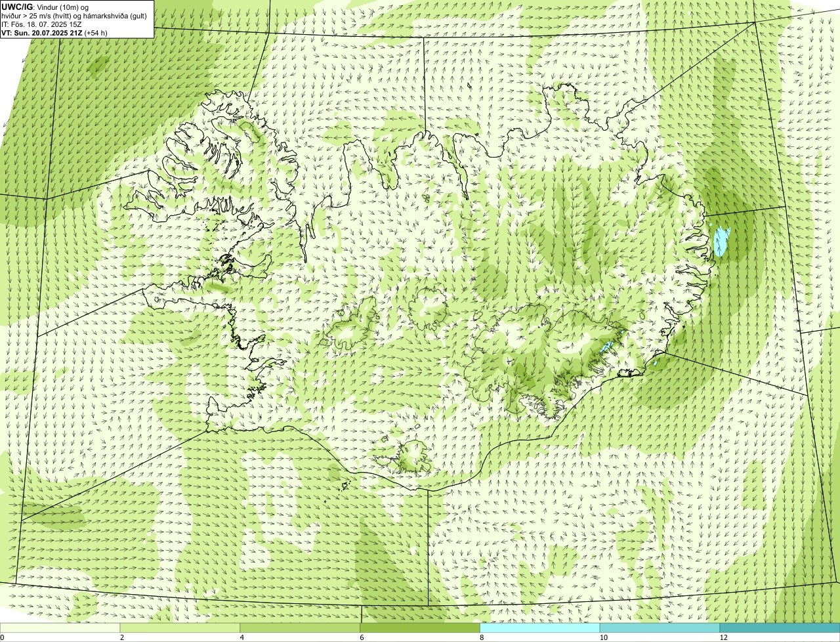The image size is (840, 642).
Task: Click the scale label '8'
Action: click(482, 637)
